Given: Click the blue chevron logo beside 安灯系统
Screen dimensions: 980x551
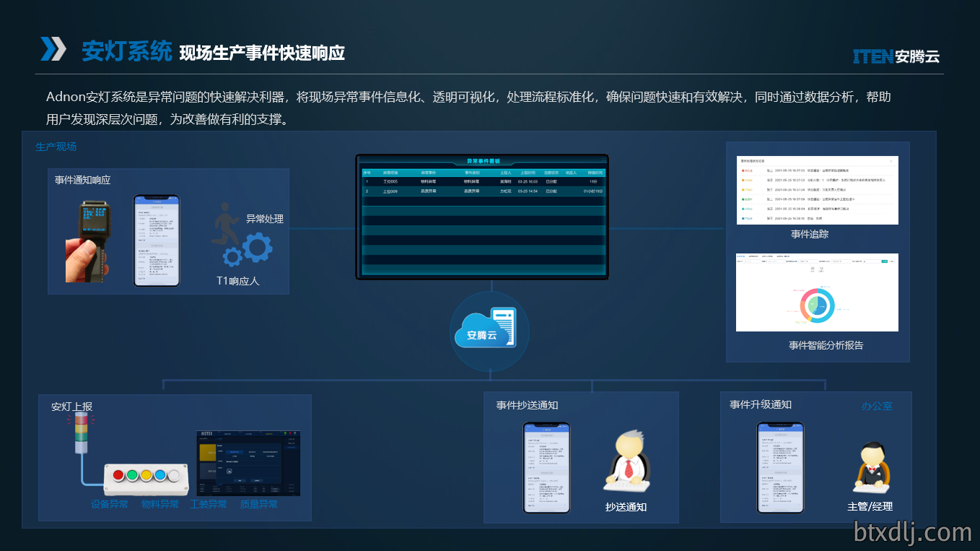Looking at the screenshot, I should tap(53, 49).
